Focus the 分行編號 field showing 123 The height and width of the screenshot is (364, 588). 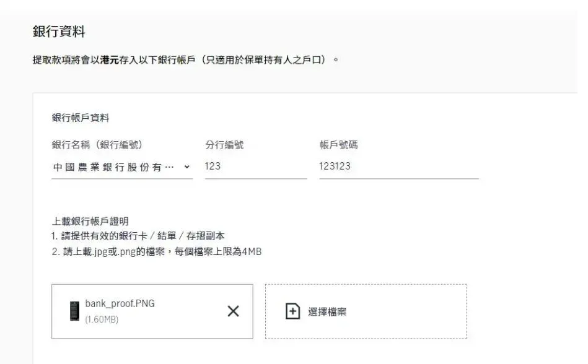[256, 167]
